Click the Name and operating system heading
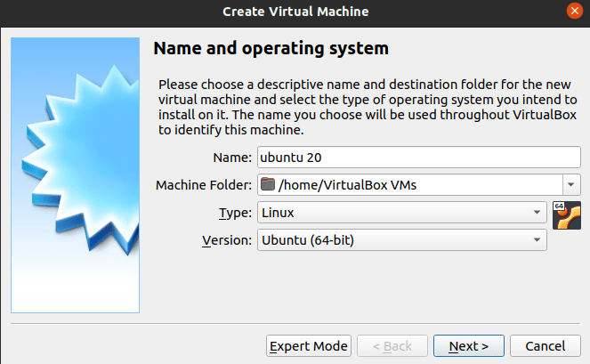 271,49
